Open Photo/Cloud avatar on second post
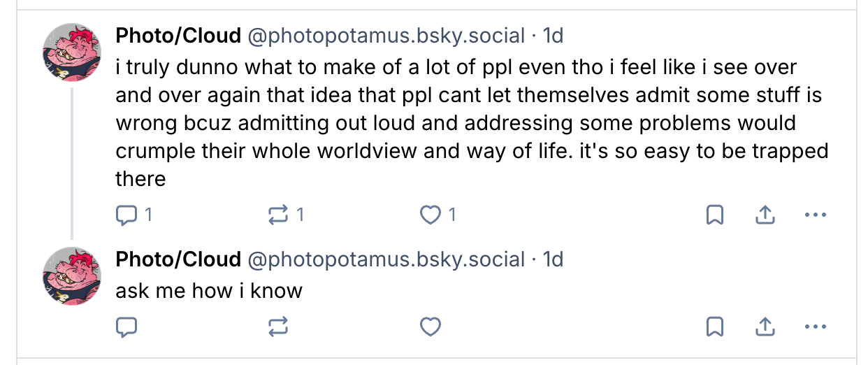Viewport: 868px width, 365px height. 72,275
